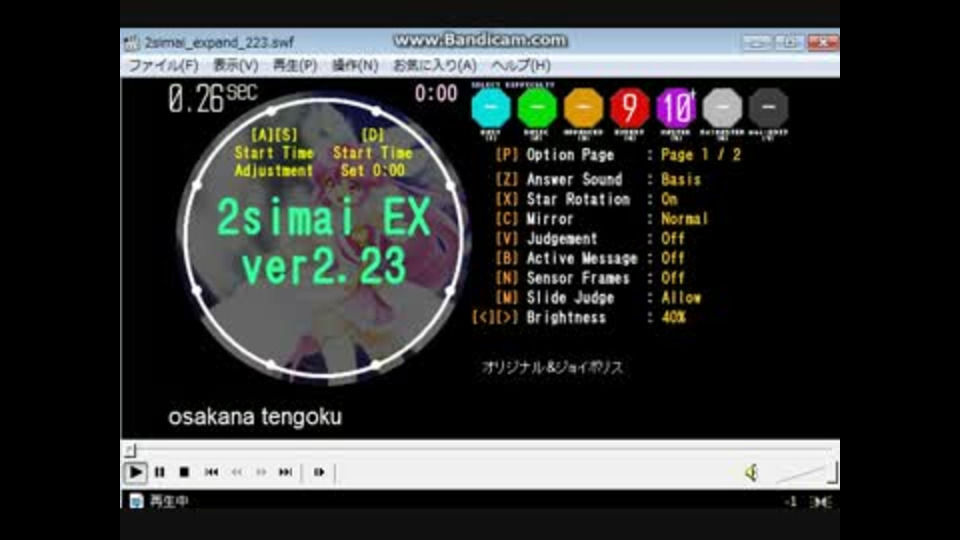
Task: Select the cyan difficulty octagon
Action: tap(490, 107)
